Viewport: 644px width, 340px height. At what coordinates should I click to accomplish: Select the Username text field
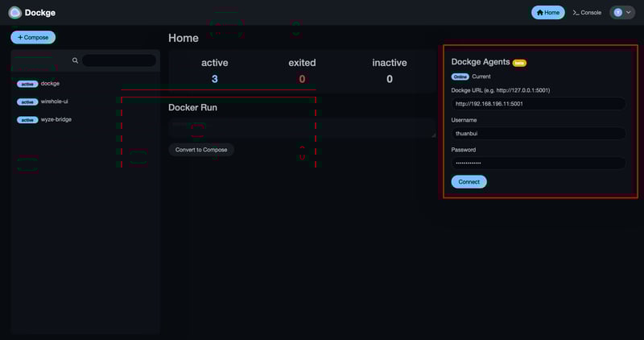(538, 134)
